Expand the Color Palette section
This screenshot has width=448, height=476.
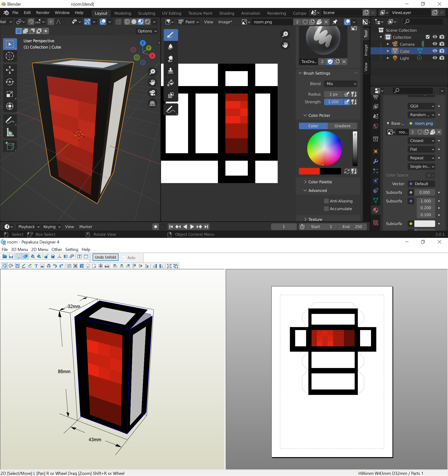point(320,182)
